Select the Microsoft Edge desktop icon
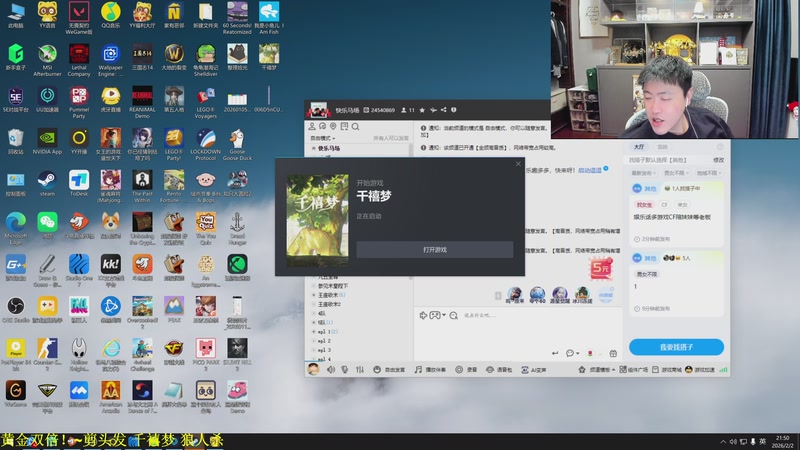The image size is (800, 450). point(15,229)
